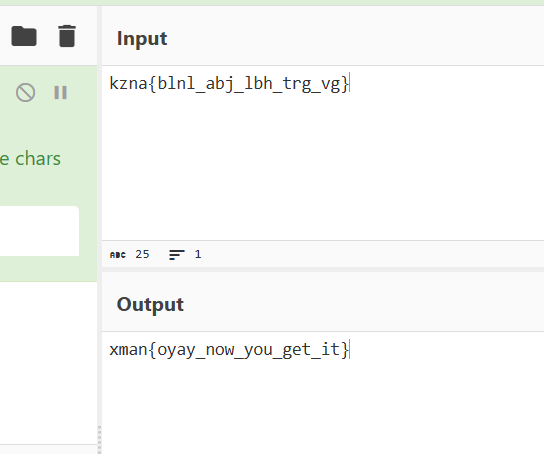Click the line count lines icon
This screenshot has width=544, height=454.
tap(177, 255)
